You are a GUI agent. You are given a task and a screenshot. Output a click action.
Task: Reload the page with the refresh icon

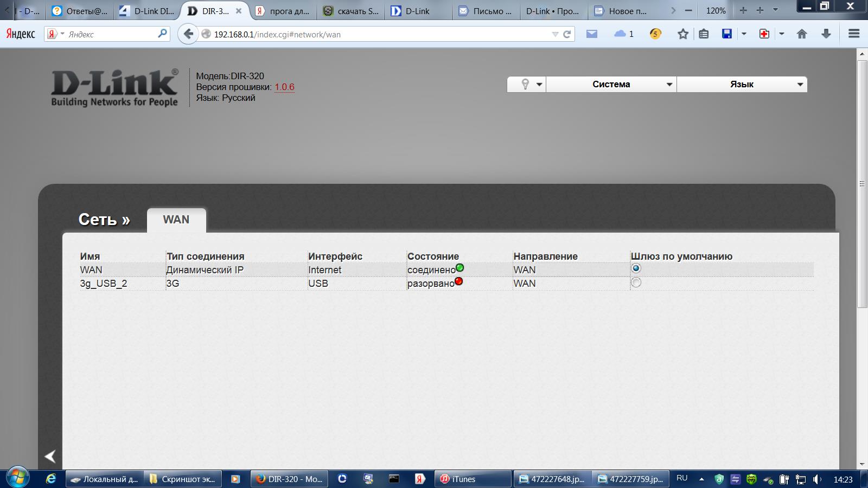coord(567,34)
